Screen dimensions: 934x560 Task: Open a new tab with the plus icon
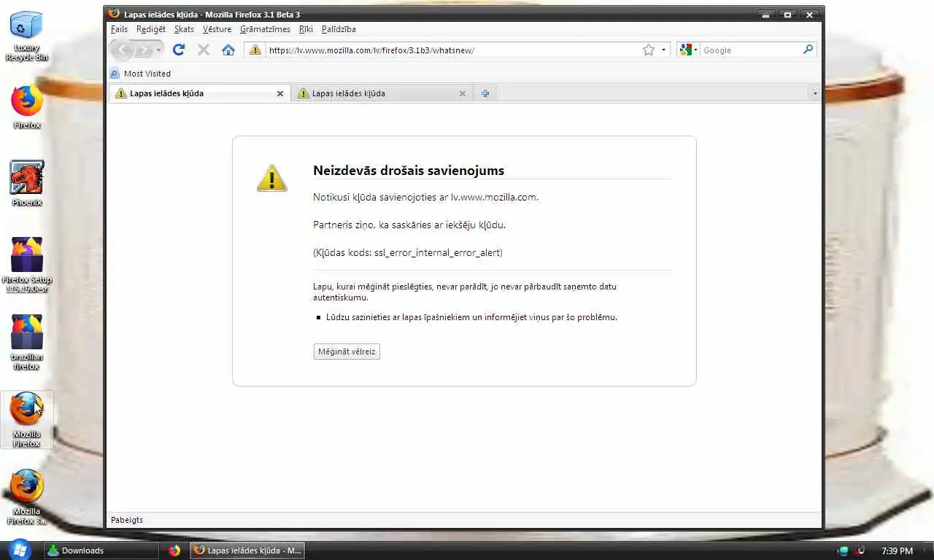485,93
